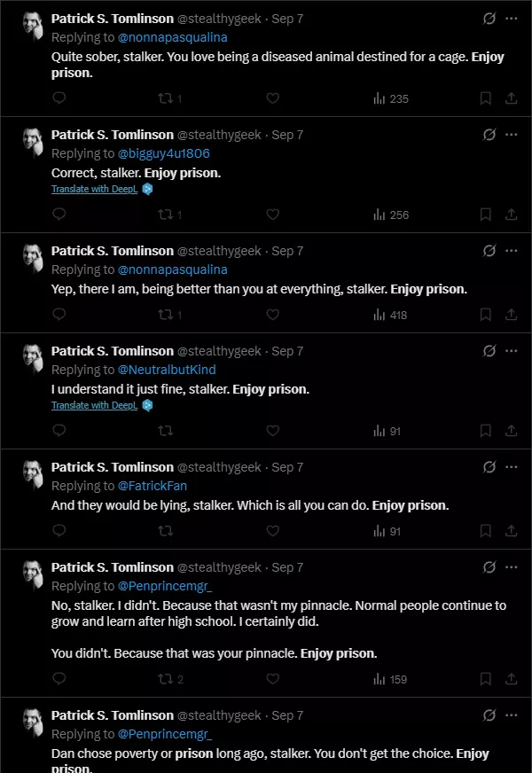Open the @NeutralbutKind profile mention

point(167,370)
